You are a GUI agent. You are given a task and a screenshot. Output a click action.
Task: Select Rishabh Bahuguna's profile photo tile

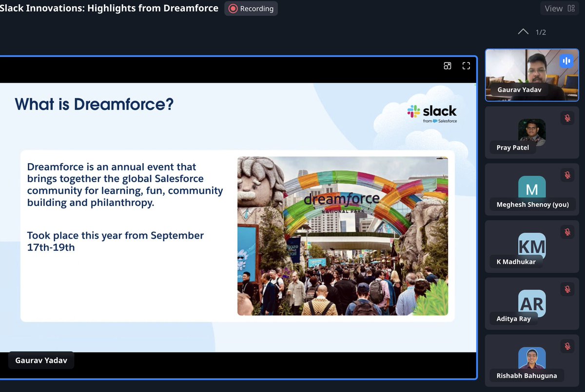click(x=532, y=360)
